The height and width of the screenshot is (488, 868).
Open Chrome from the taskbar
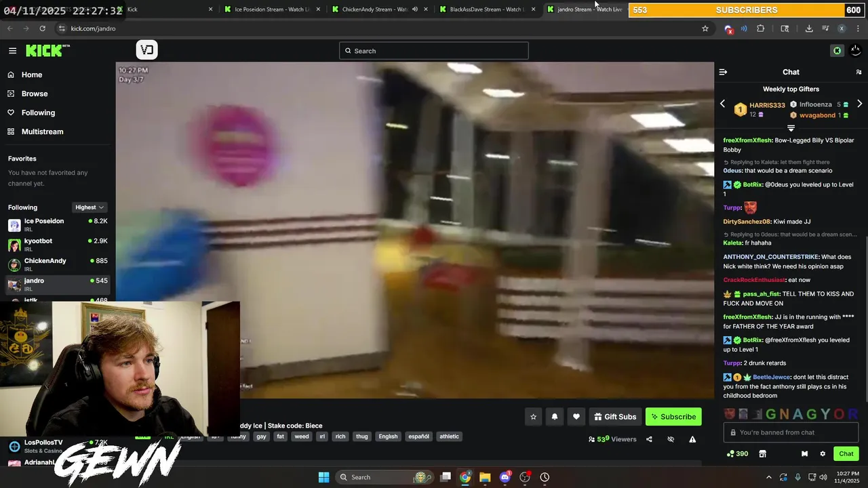[x=465, y=477]
